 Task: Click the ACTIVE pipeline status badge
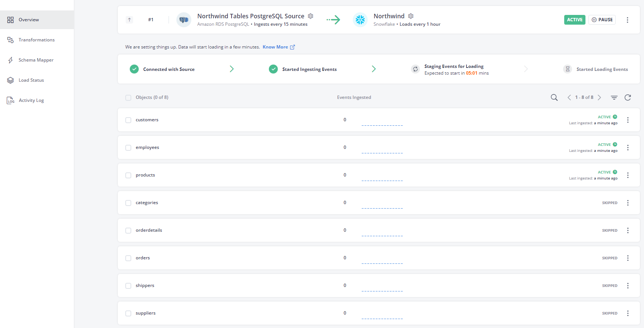pos(575,20)
